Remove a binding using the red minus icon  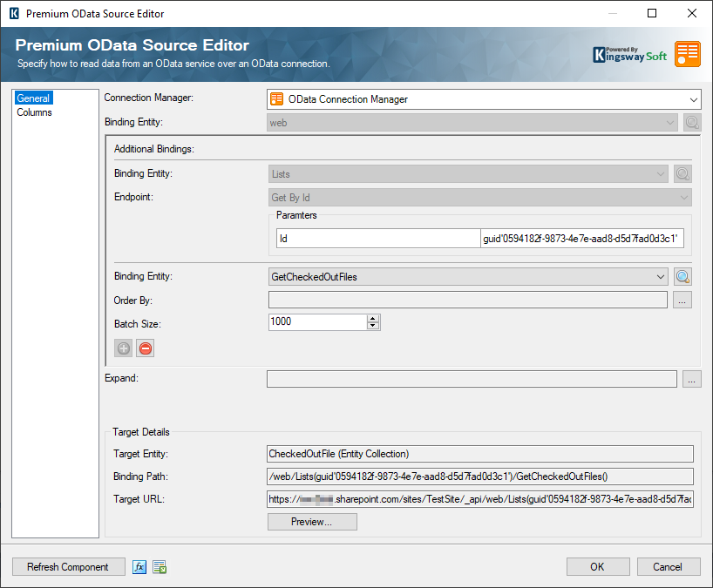[145, 348]
